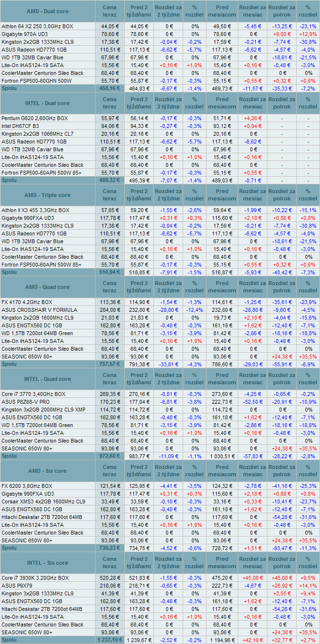Click the 'FX 6200 3,8GHz BOX' row name
The width and height of the screenshot is (320, 644).
click(x=27, y=486)
